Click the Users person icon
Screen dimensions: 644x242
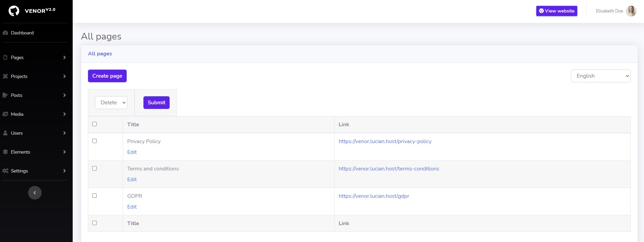(x=5, y=133)
